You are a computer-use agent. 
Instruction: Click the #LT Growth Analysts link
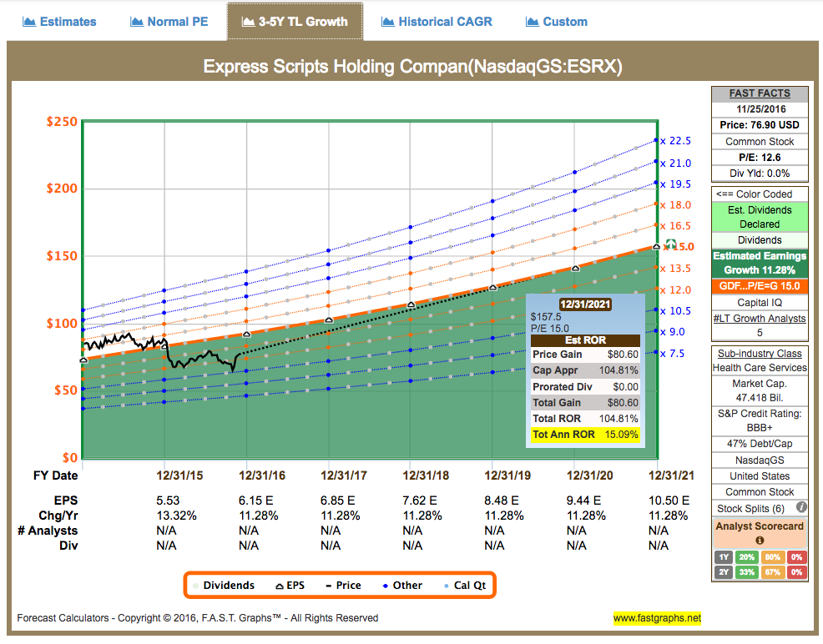(x=760, y=319)
